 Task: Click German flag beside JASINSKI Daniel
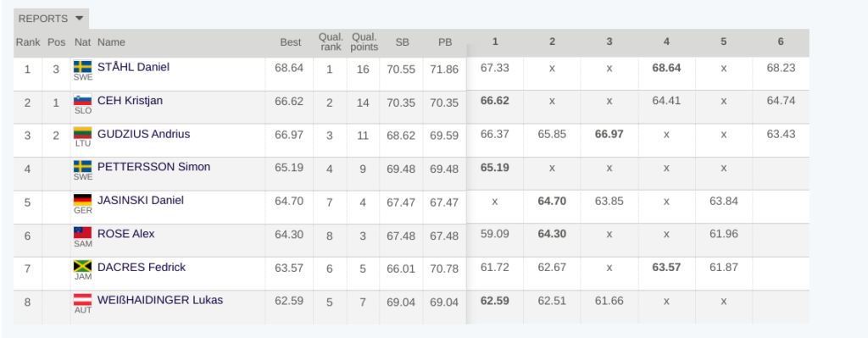(x=82, y=200)
